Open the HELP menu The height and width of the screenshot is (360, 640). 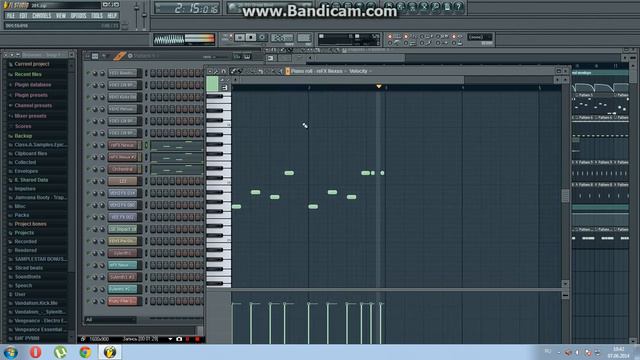click(x=112, y=16)
